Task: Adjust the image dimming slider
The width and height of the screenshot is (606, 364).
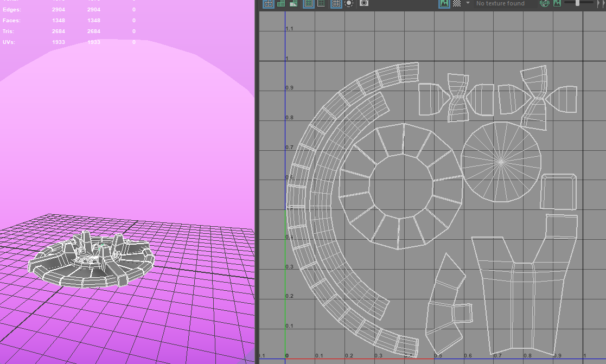Action: click(x=578, y=3)
